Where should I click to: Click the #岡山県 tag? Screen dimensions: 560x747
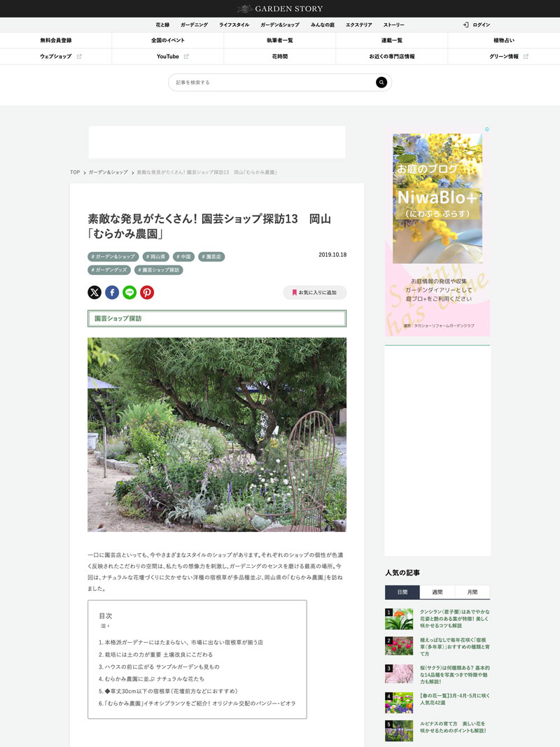click(155, 257)
